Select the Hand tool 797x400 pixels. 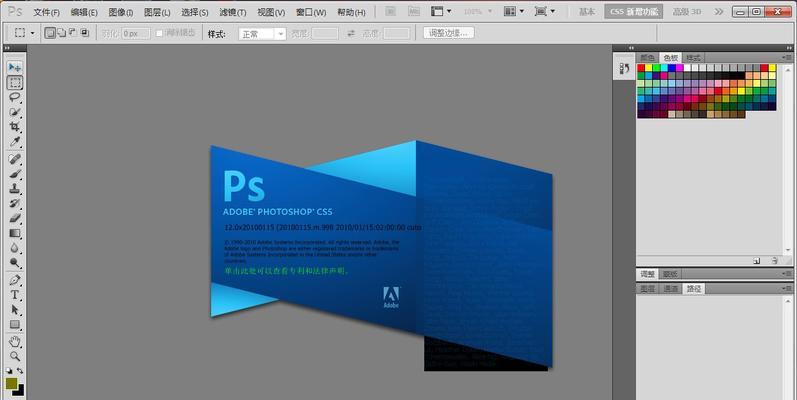point(15,342)
